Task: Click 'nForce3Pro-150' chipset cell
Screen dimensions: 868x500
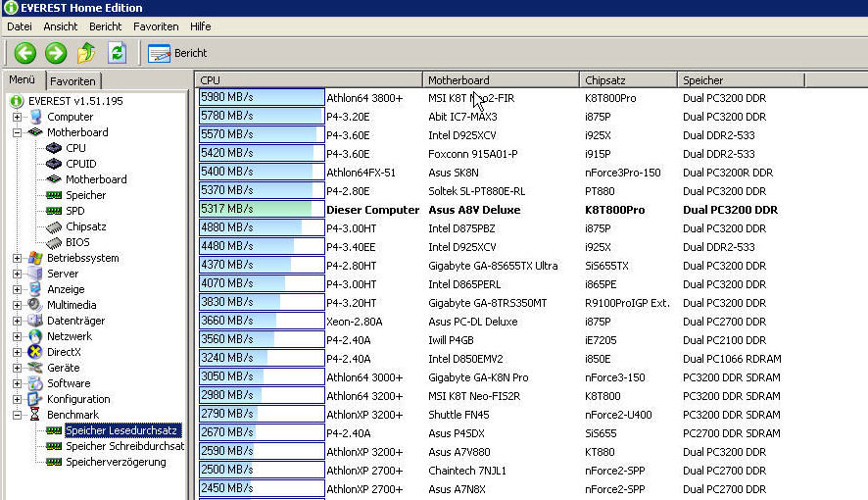Action: tap(623, 173)
